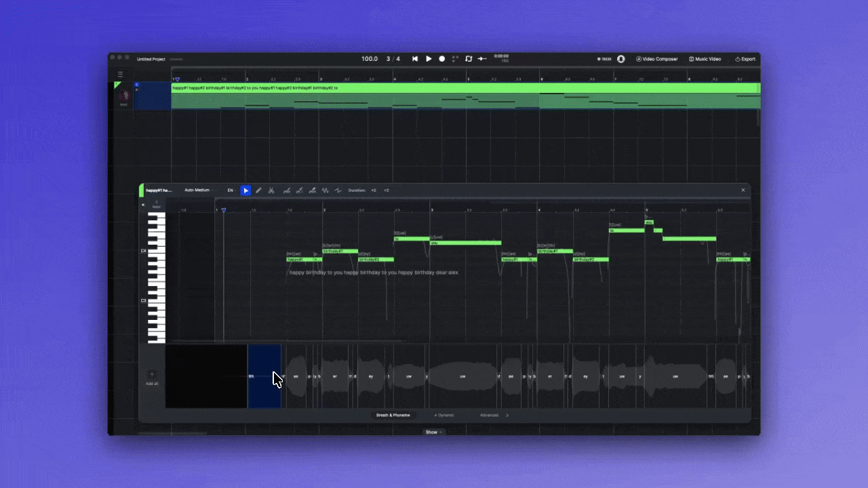This screenshot has width=868, height=488.
Task: Select the pointer selection tool
Action: pyautogui.click(x=245, y=190)
